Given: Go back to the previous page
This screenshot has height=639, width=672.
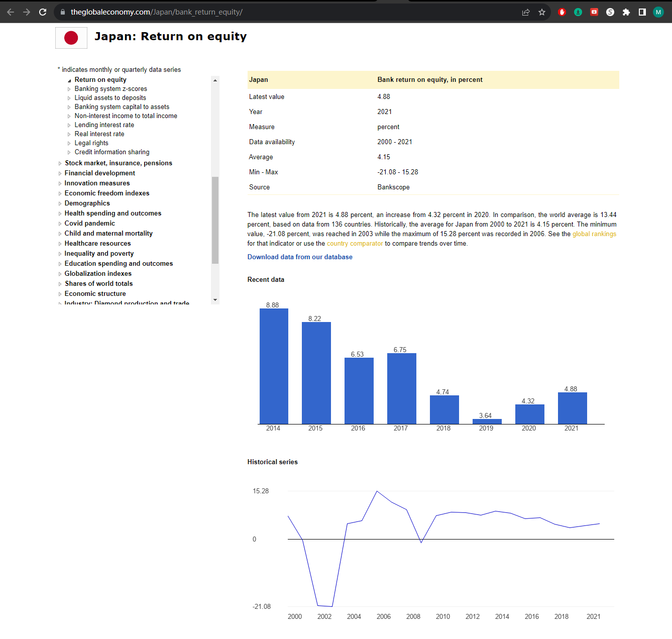Looking at the screenshot, I should (x=11, y=12).
